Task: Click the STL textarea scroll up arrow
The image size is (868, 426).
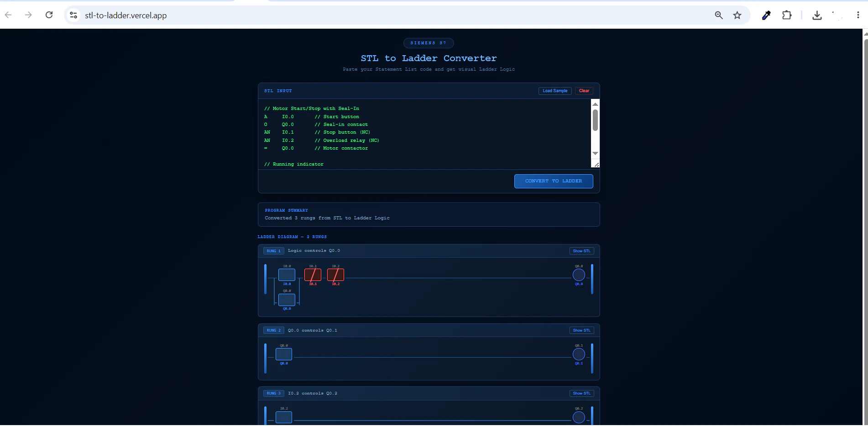Action: [x=595, y=104]
